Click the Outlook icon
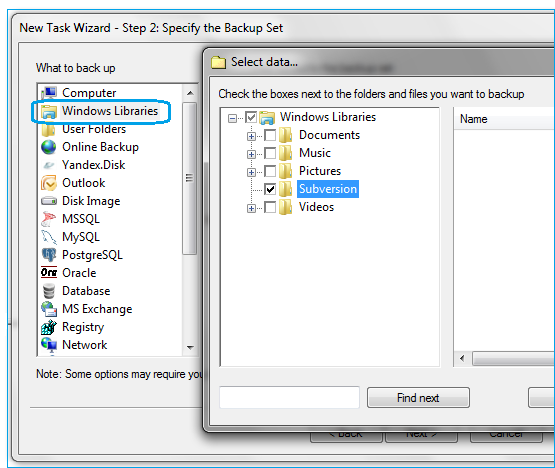Viewport: 555px width, 468px height. [49, 183]
